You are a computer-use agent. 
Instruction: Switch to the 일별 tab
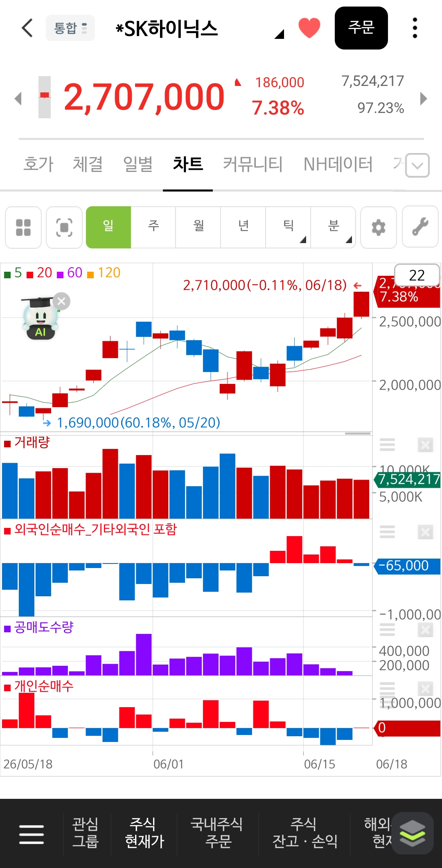[x=138, y=164]
